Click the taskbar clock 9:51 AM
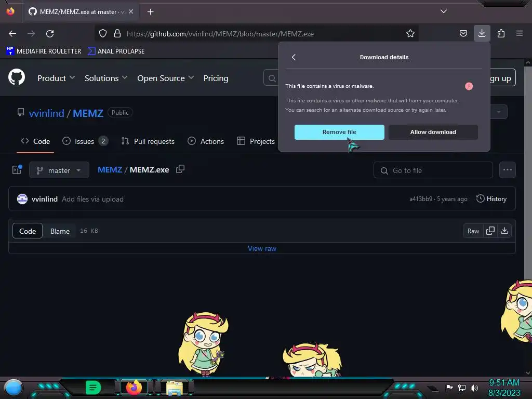This screenshot has width=532, height=399. pos(504,383)
